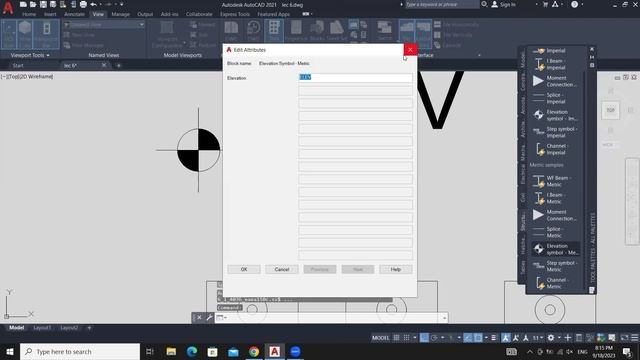
Task: Switch to Civil tool palette tab
Action: click(x=523, y=197)
